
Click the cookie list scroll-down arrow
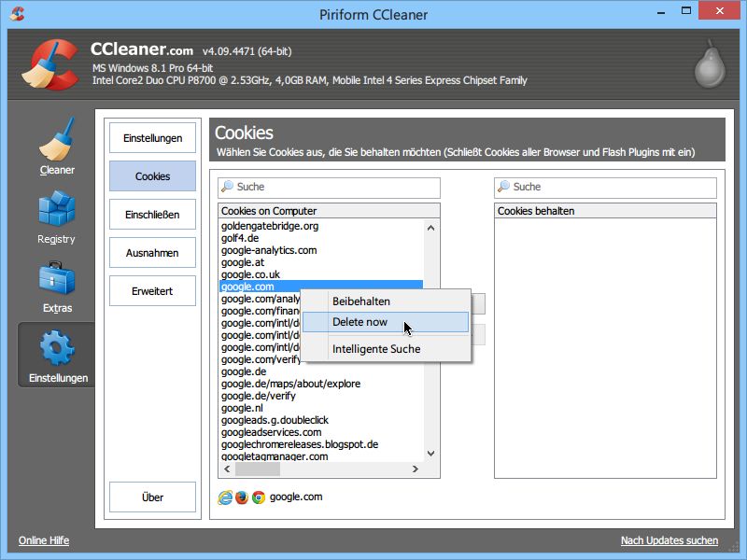(x=430, y=454)
